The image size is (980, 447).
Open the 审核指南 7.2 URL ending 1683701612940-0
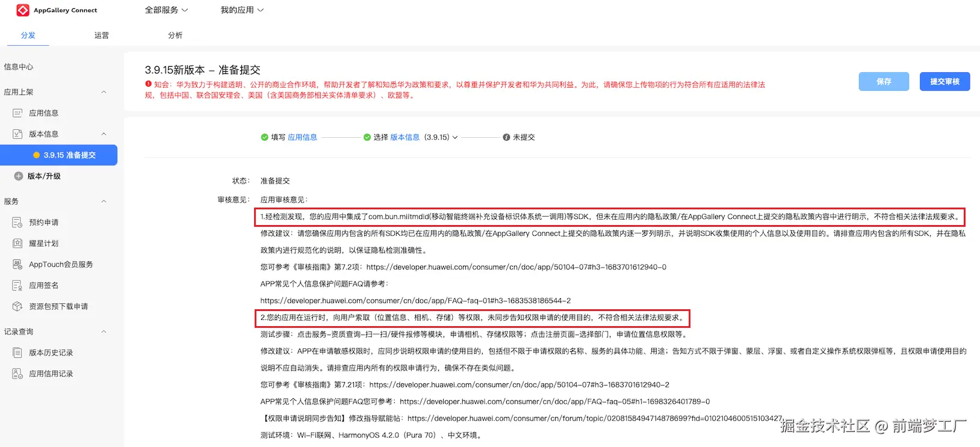pos(516,267)
